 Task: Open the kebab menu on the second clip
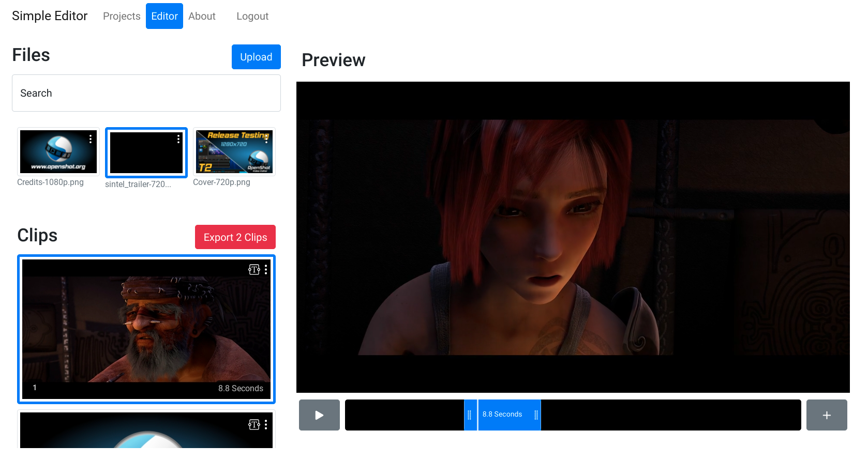(266, 424)
